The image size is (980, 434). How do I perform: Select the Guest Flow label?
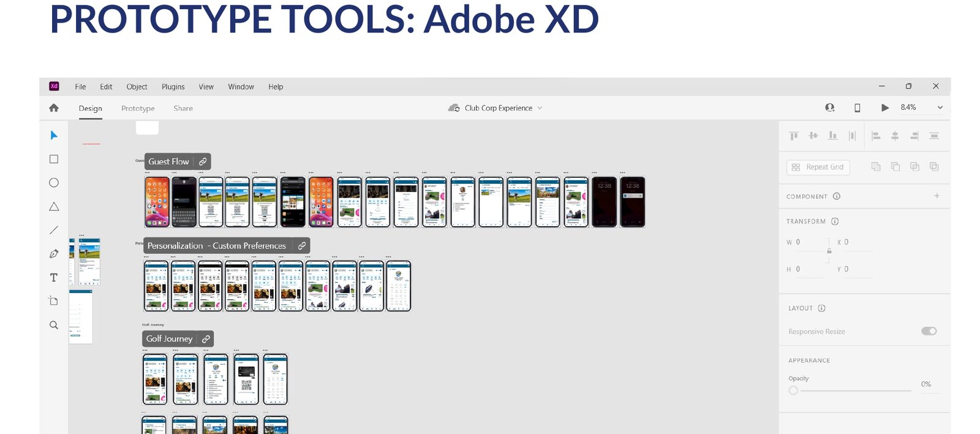pos(168,162)
